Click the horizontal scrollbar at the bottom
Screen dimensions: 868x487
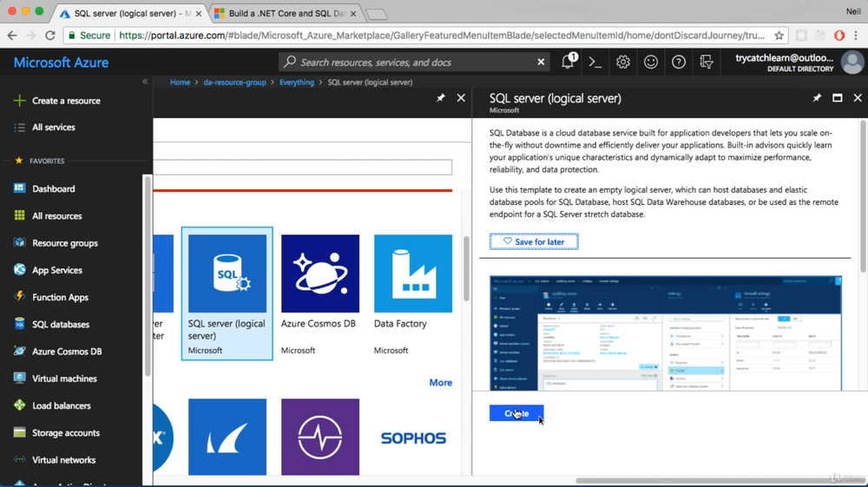[x=720, y=480]
